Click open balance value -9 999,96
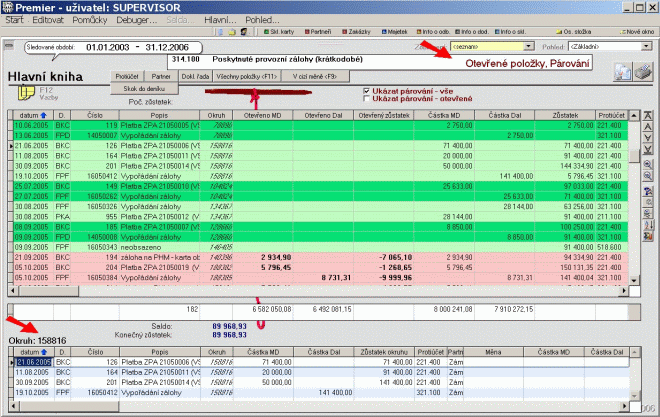The height and width of the screenshot is (417, 660). click(x=394, y=278)
